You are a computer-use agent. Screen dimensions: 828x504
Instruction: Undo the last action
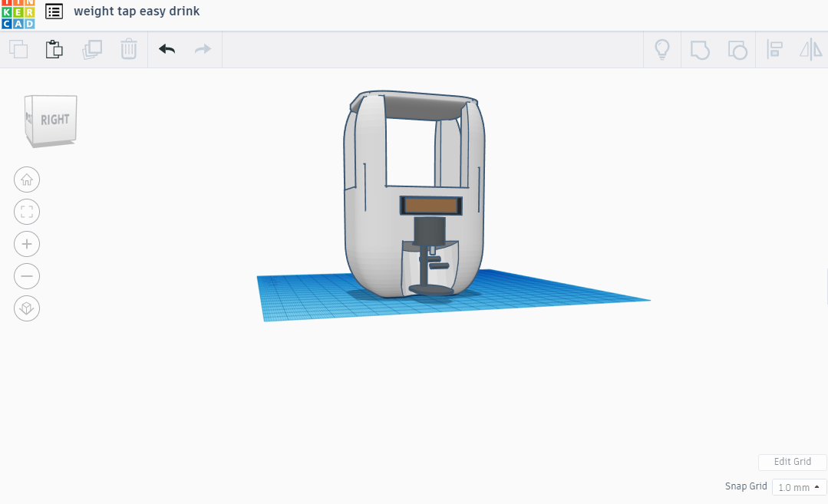point(166,49)
